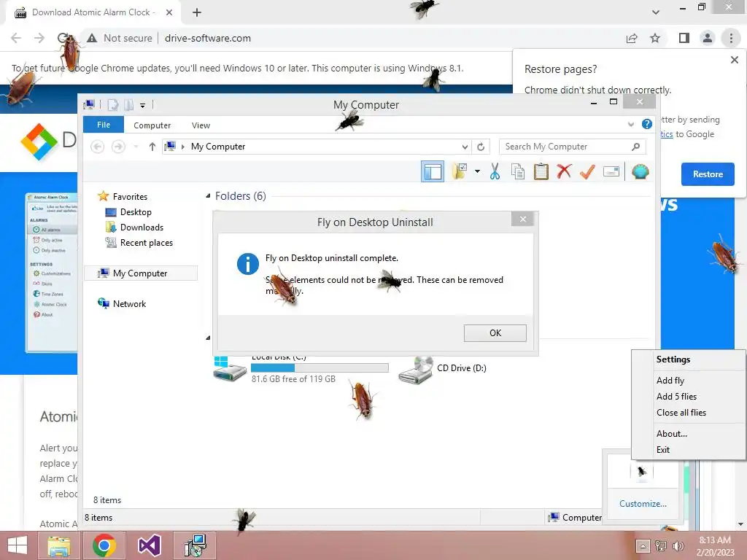
Task: Click the Properties quick access icon
Action: pos(113,105)
